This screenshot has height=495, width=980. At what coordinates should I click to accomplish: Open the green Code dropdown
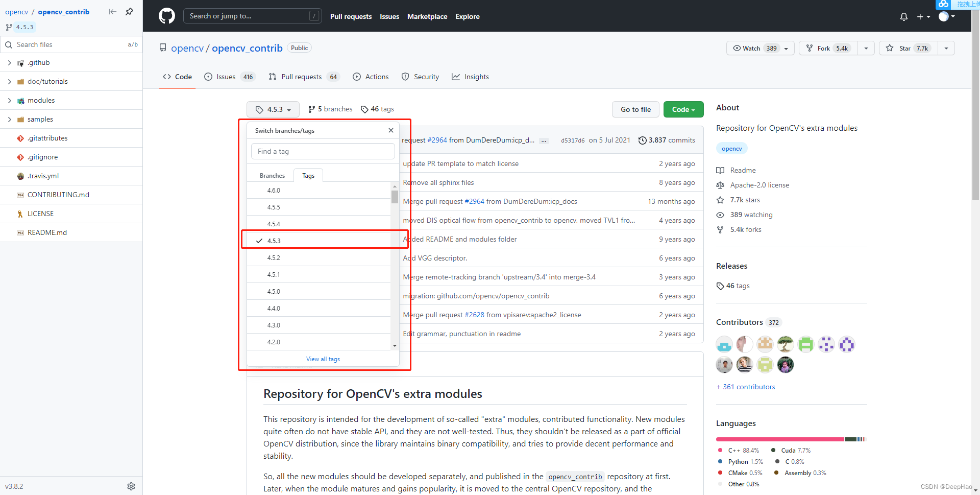[683, 109]
